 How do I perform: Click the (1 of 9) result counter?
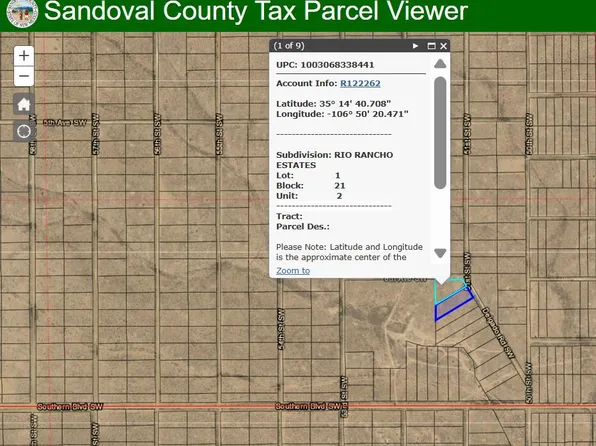(x=289, y=46)
